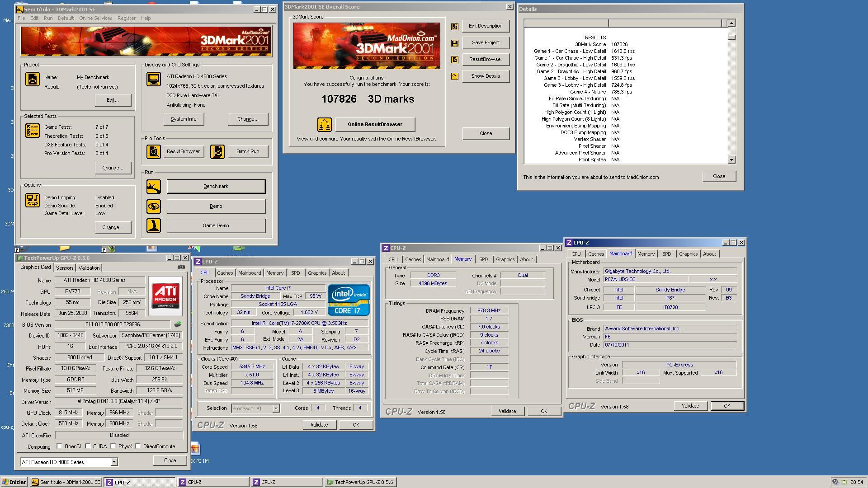
Task: Click the Batch Run button
Action: [248, 152]
